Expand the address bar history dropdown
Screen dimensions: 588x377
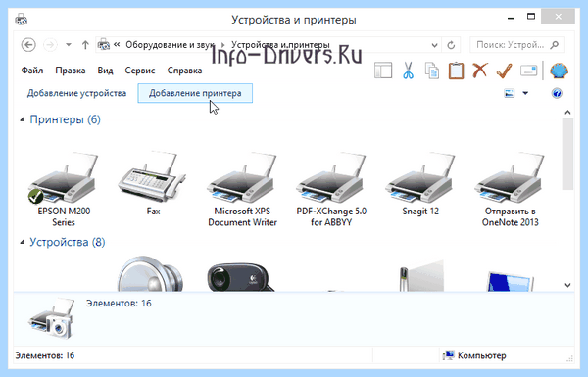click(x=434, y=45)
